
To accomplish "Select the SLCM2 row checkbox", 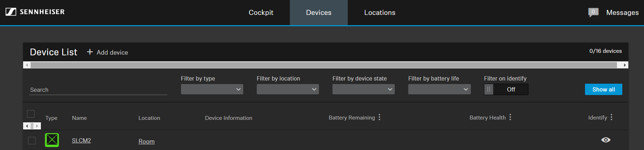I will tap(32, 141).
